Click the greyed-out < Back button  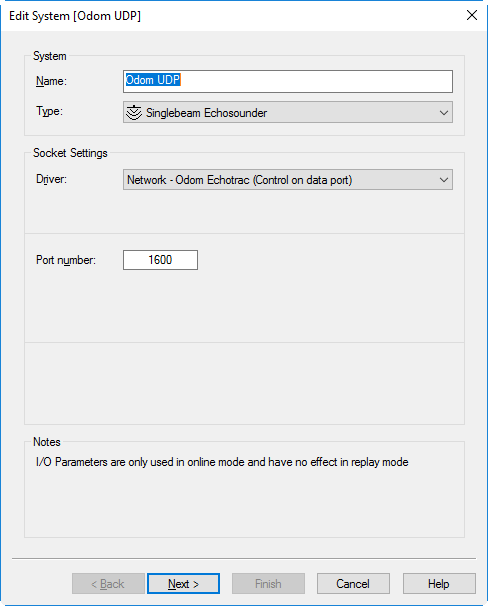[x=108, y=584]
